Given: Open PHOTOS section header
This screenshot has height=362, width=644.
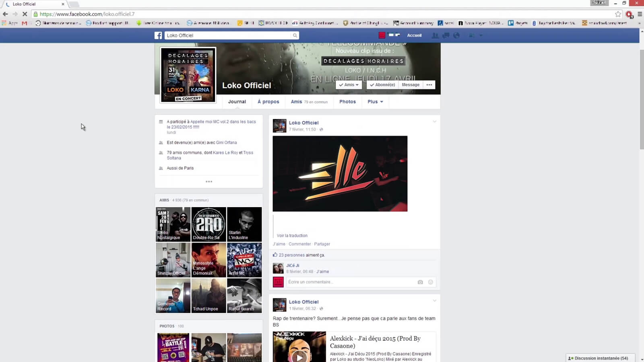Looking at the screenshot, I should (x=167, y=326).
